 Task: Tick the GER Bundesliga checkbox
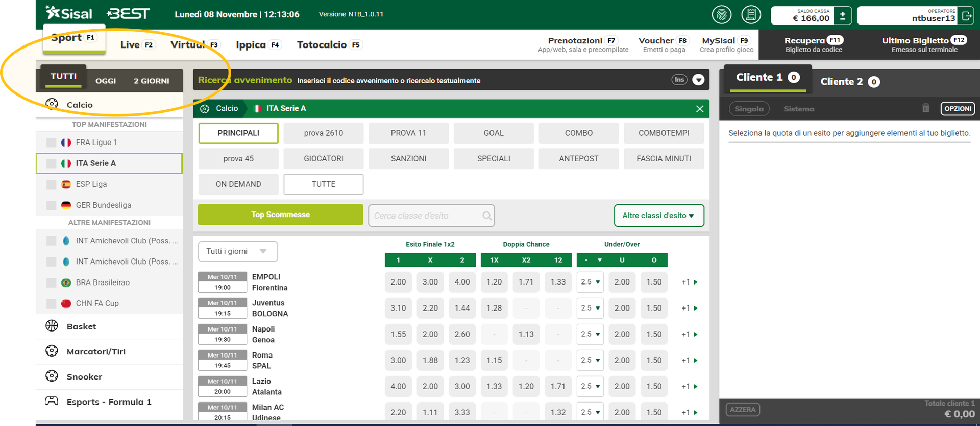[51, 205]
